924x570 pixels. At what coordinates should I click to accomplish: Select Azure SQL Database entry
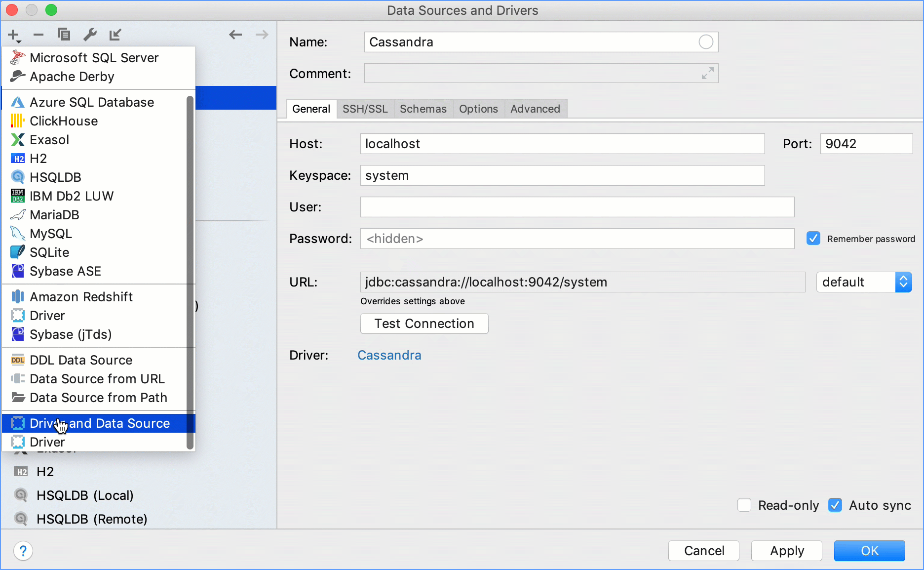pos(95,102)
